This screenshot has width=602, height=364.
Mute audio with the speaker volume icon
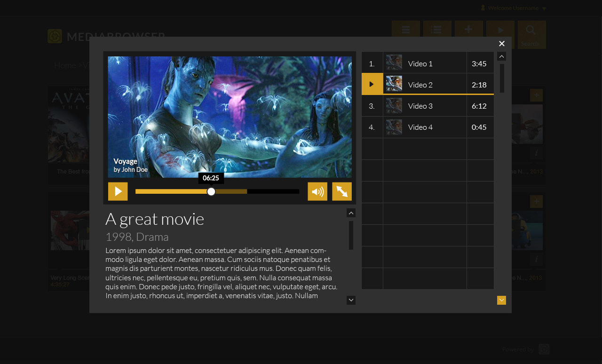317,191
